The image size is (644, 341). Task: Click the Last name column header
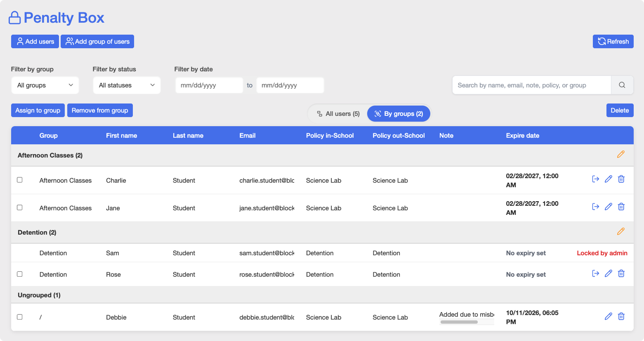[188, 136]
